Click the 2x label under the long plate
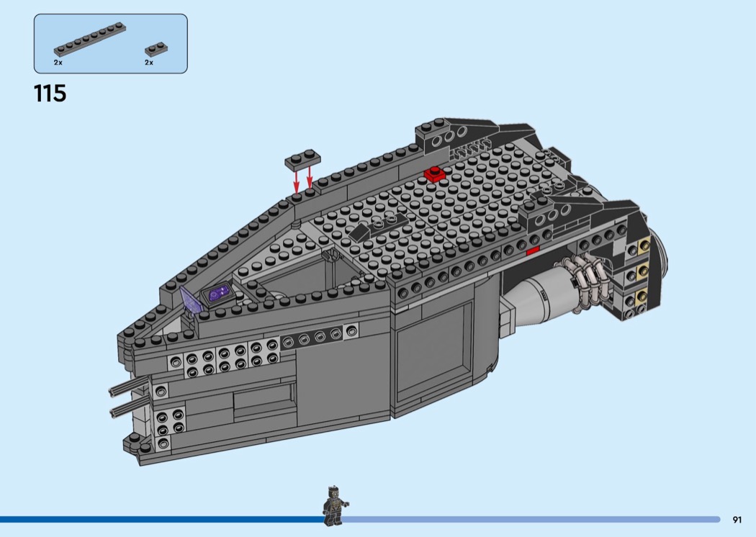756x537 pixels. (58, 63)
